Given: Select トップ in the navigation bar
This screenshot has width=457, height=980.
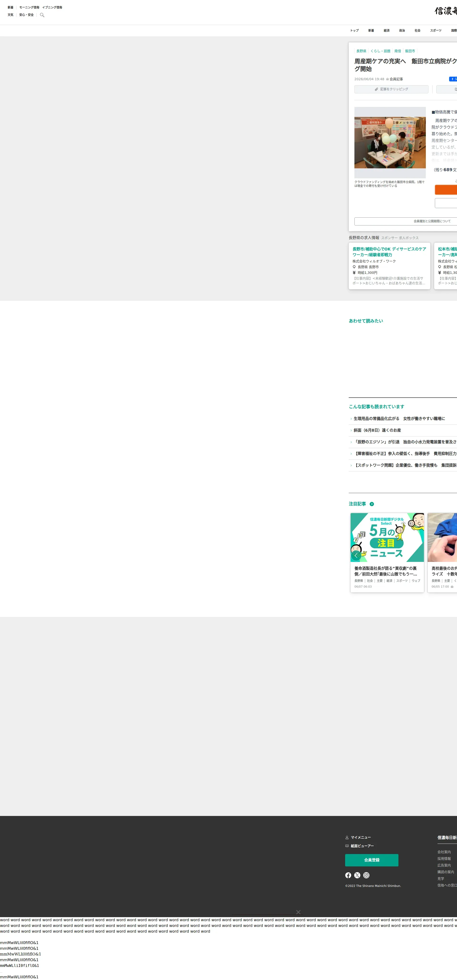Looking at the screenshot, I should click(x=355, y=31).
